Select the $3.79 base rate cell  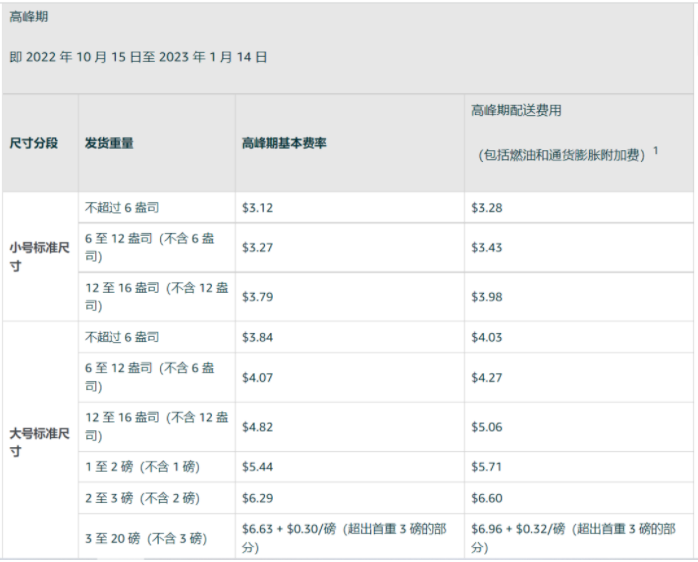pos(258,297)
